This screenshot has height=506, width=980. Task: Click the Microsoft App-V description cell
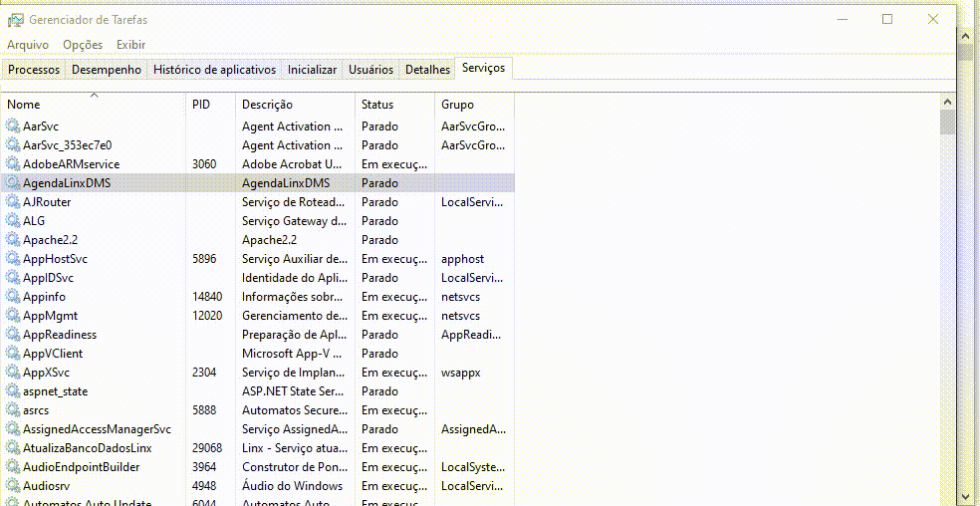tap(292, 354)
